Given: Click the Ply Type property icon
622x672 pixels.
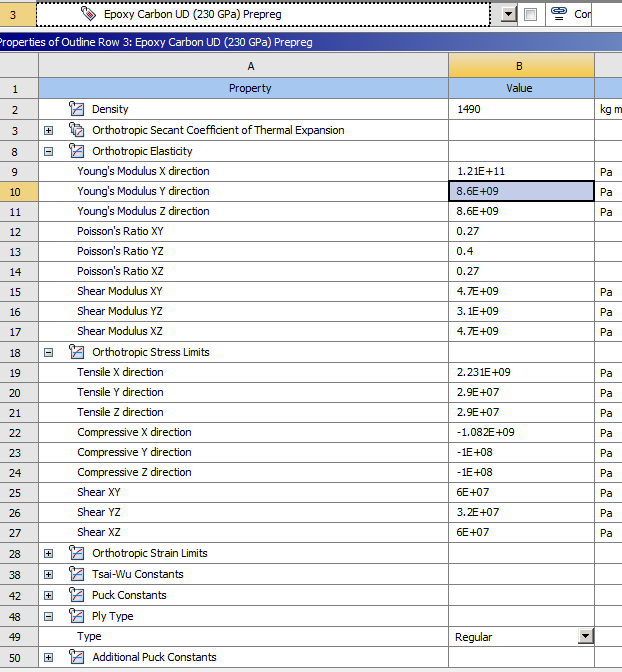Looking at the screenshot, I should (77, 616).
